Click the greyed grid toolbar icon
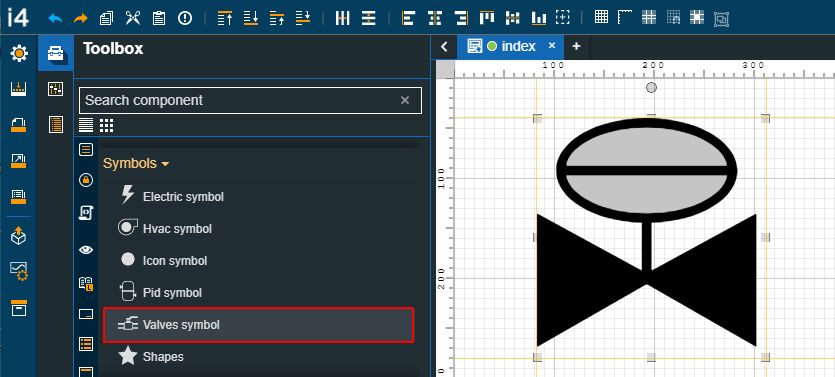This screenshot has height=377, width=835. (x=673, y=18)
